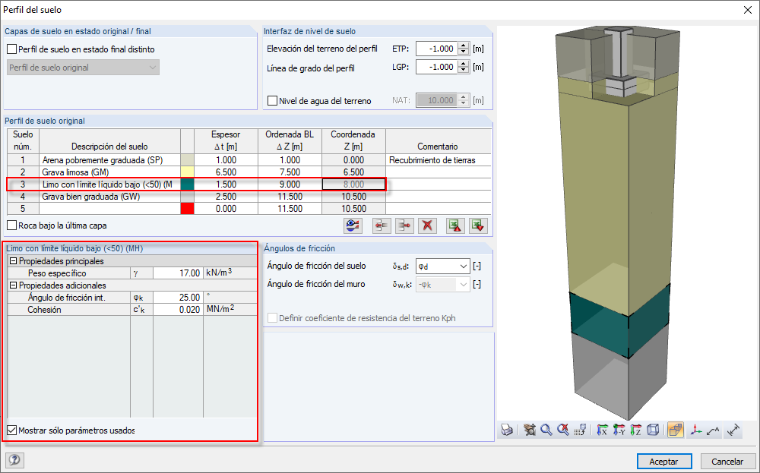Screen dimensions: 760x473
Task: Click the Excel icon with up arrow
Action: pyautogui.click(x=455, y=226)
